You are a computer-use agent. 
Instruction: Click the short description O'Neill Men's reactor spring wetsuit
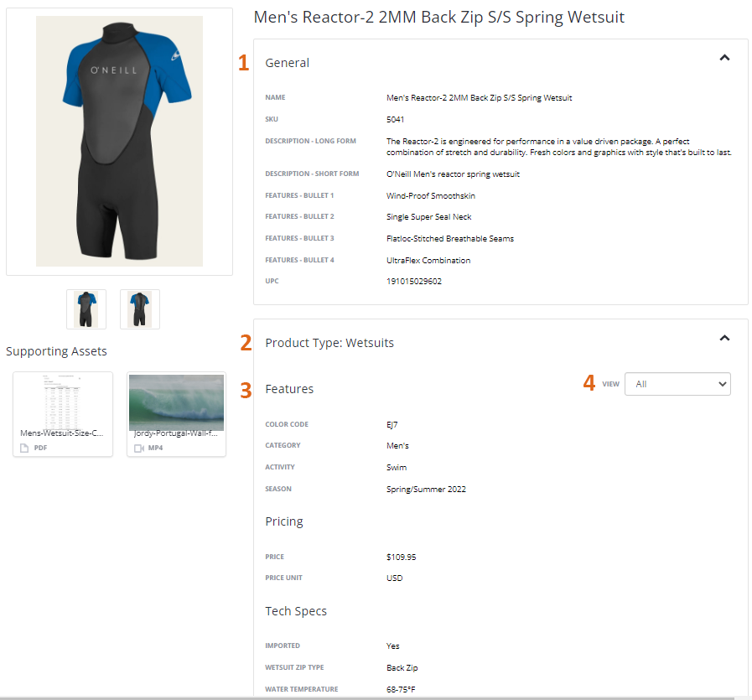coord(453,174)
